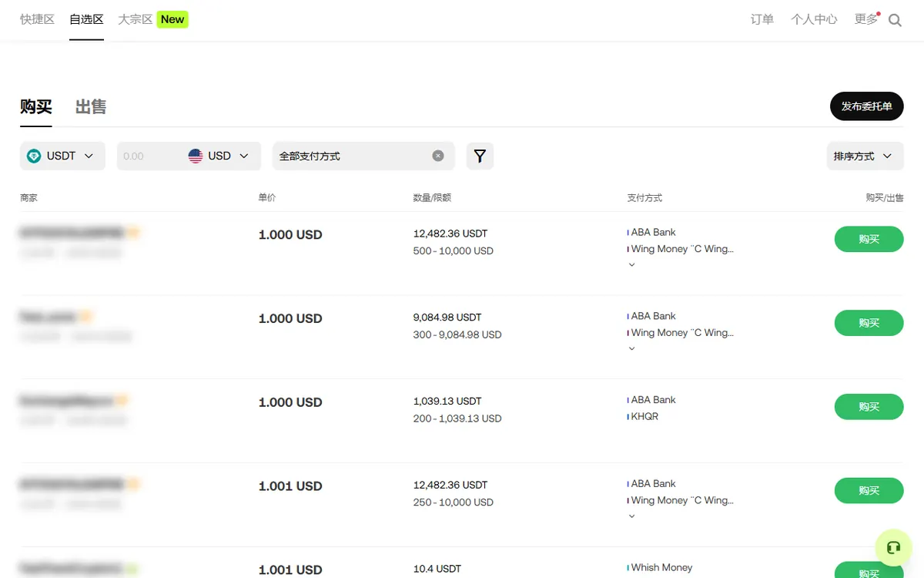924x578 pixels.
Task: Click the 9,084.98 USDT quantity
Action: click(x=447, y=318)
